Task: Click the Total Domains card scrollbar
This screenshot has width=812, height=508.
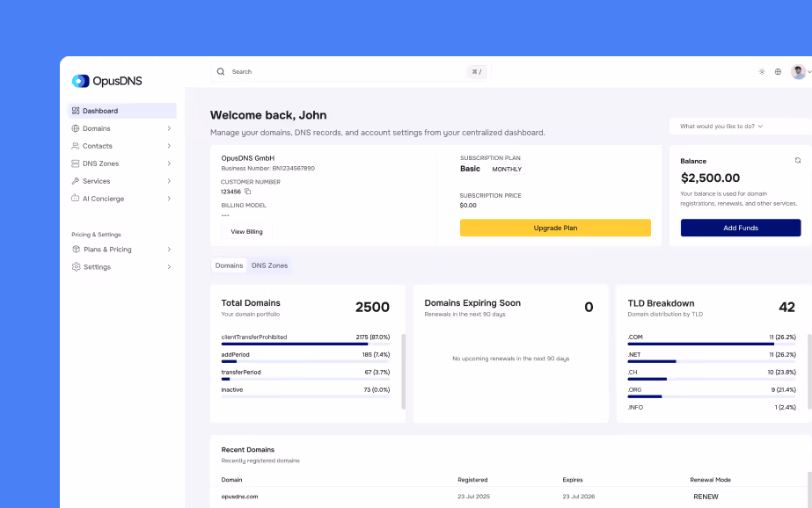Action: (x=404, y=372)
